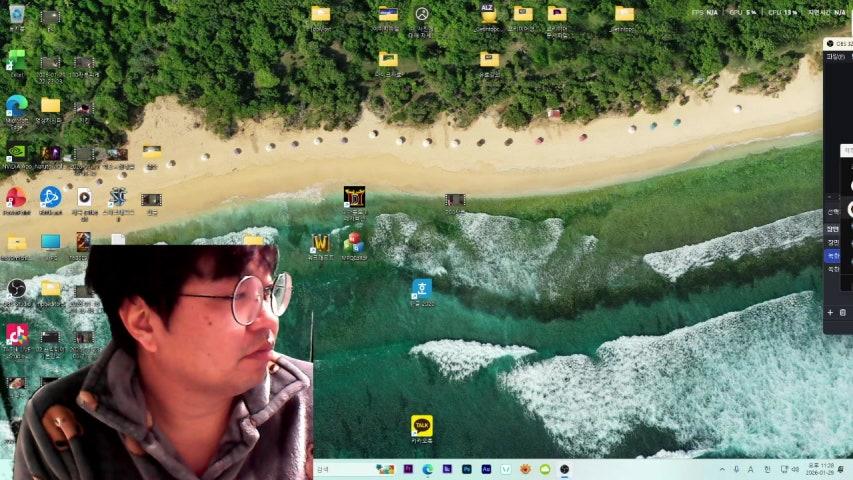Open the File menu in the OBS window
This screenshot has height=480, width=853.
click(833, 57)
